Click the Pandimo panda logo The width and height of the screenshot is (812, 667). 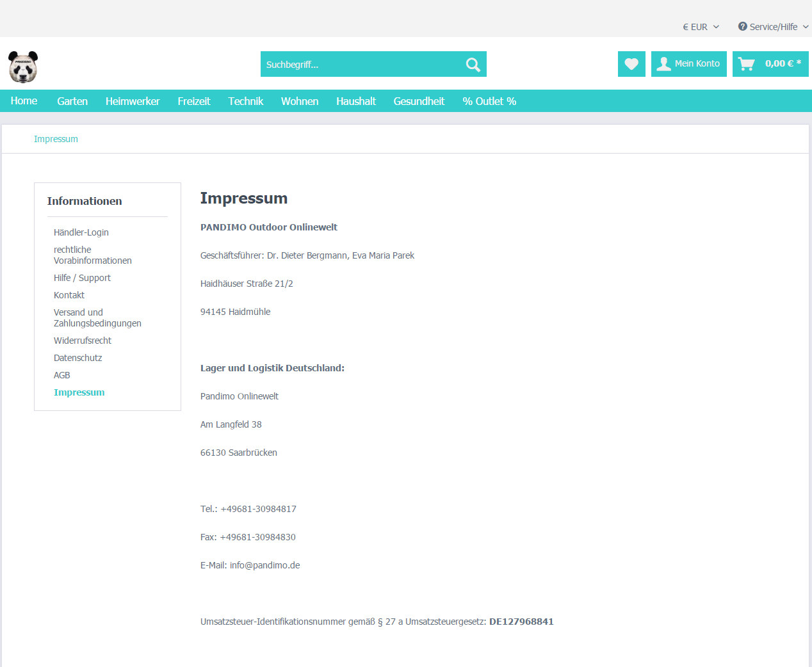click(x=23, y=67)
